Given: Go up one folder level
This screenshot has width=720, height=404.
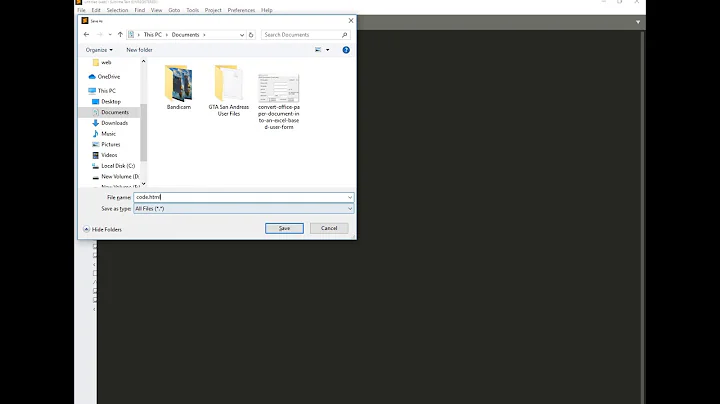Looking at the screenshot, I should [120, 34].
